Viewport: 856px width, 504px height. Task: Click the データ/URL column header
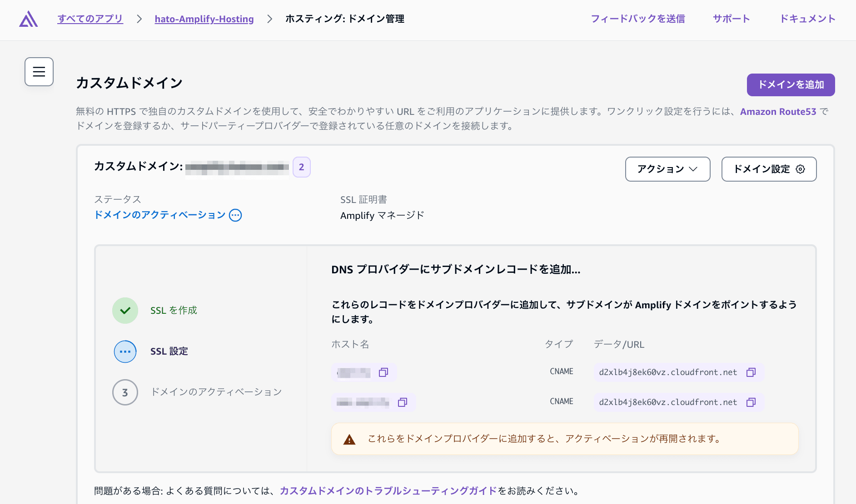(x=619, y=344)
